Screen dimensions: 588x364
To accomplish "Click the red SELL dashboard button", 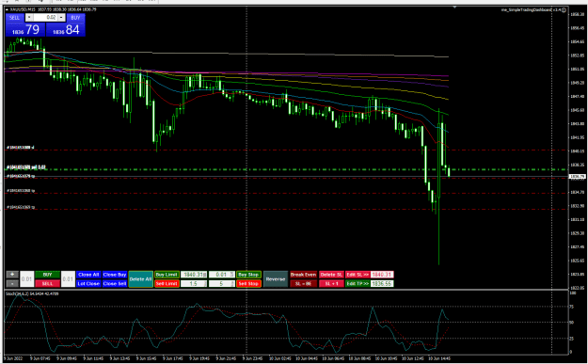I will tap(47, 283).
